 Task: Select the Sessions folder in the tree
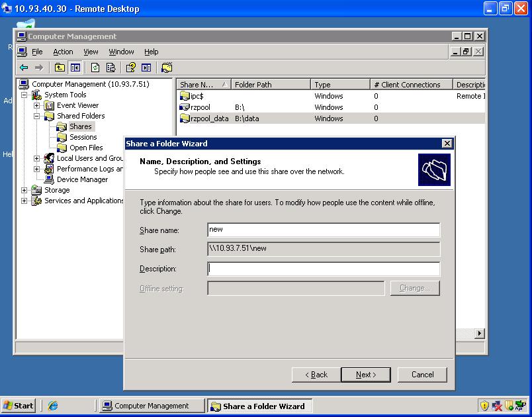83,137
